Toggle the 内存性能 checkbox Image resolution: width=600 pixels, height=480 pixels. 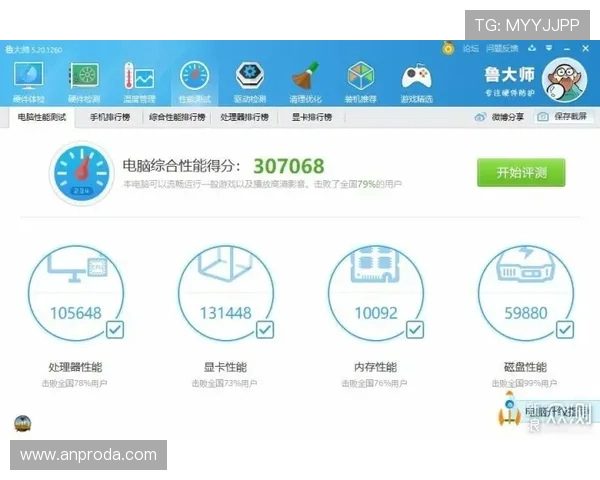[x=415, y=330]
